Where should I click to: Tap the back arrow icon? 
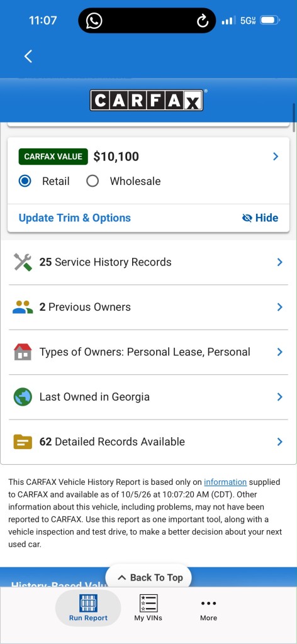(28, 56)
